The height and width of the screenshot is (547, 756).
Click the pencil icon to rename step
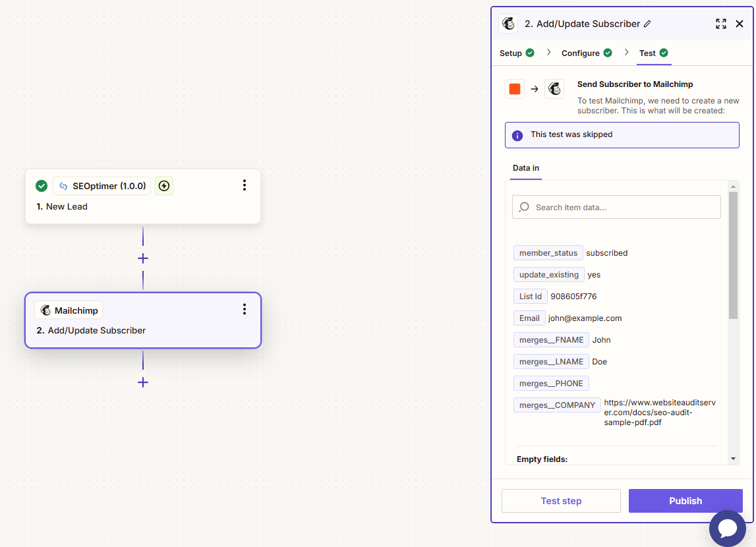[647, 24]
